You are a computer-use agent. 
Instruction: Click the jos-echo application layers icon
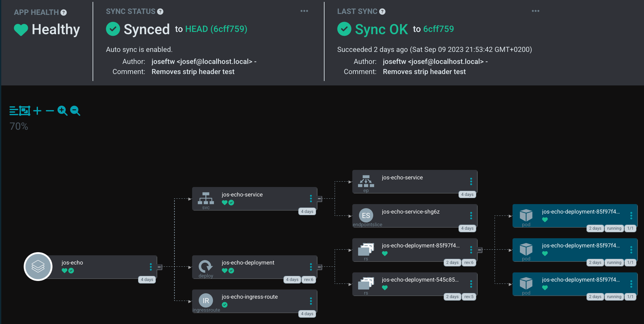click(x=38, y=266)
